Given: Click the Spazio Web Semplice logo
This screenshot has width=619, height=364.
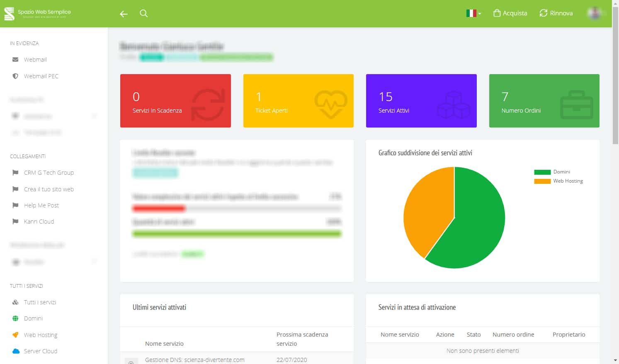Looking at the screenshot, I should point(37,13).
